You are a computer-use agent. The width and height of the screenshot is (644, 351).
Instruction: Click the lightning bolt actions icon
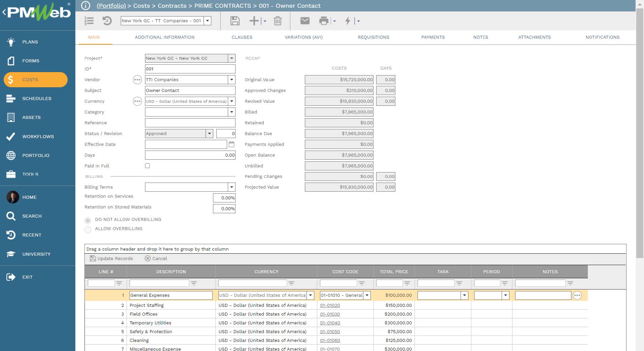[348, 21]
